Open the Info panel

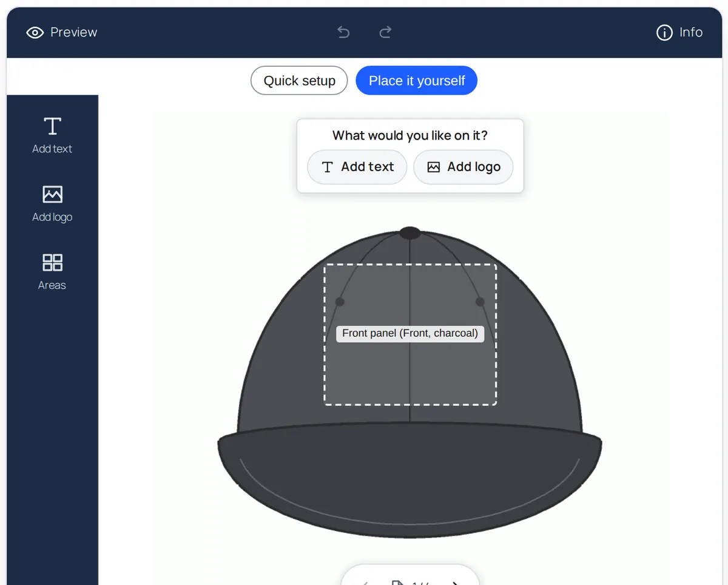pos(679,32)
